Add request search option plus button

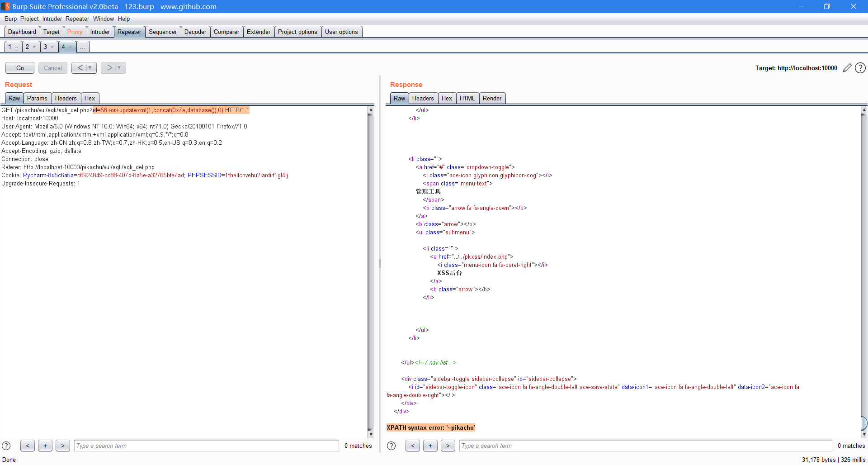tap(45, 446)
